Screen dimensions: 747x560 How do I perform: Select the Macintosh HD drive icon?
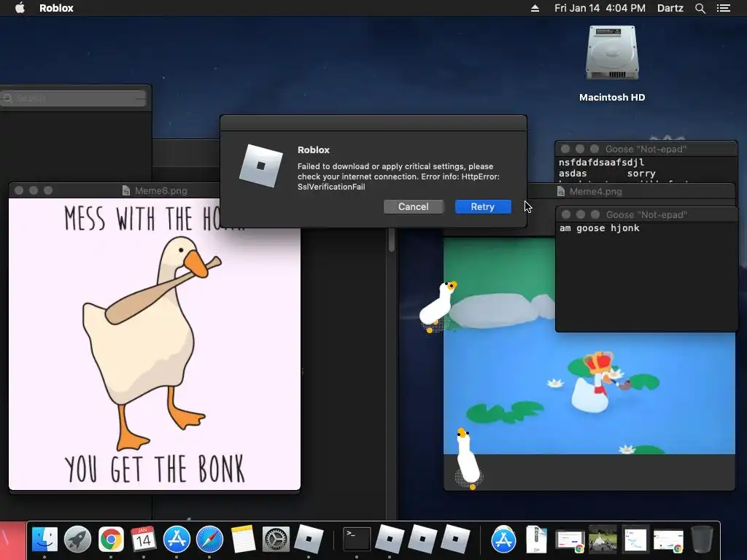coord(612,53)
